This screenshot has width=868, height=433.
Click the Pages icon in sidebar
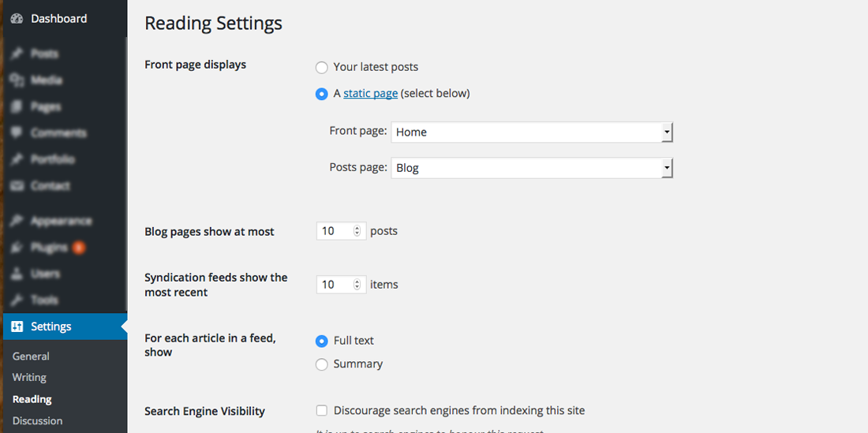(x=17, y=106)
